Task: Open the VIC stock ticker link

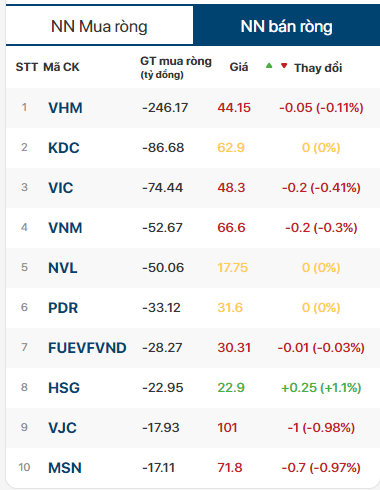Action: pos(61,188)
